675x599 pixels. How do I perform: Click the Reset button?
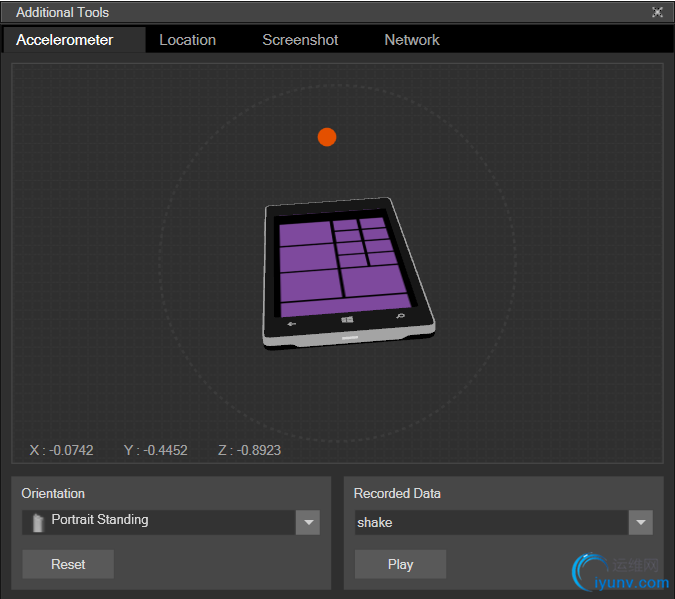[68, 564]
